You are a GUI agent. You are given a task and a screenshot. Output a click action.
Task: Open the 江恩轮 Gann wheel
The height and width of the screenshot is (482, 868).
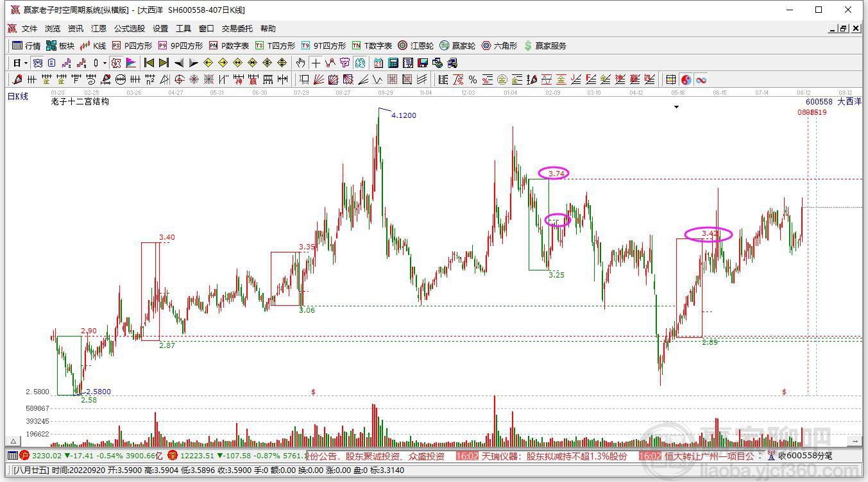(416, 46)
